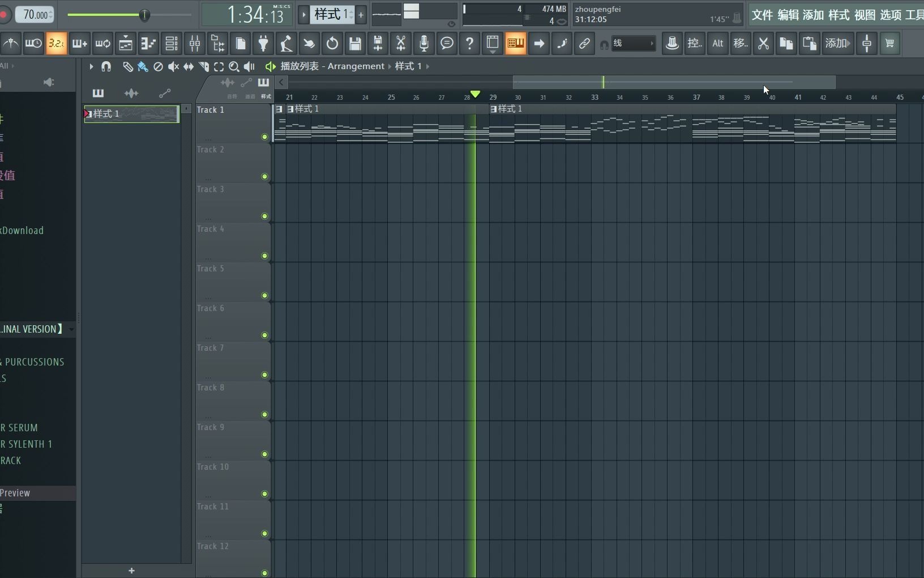Open the mixer view button
924x578 pixels.
coord(195,43)
